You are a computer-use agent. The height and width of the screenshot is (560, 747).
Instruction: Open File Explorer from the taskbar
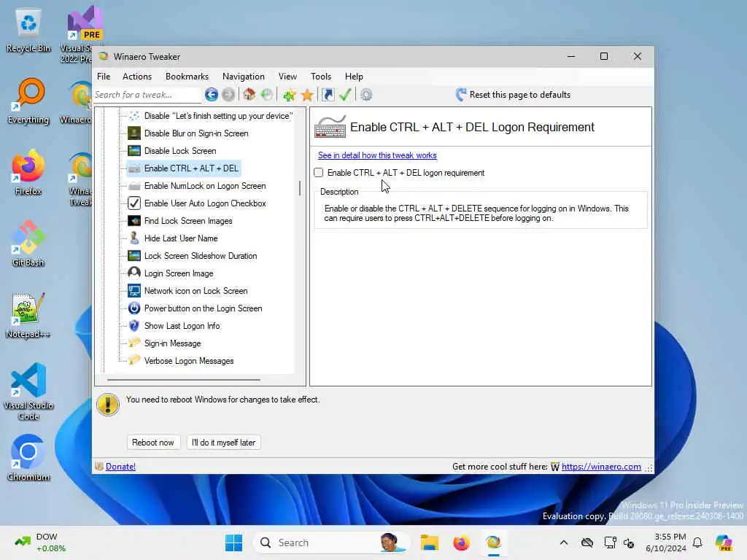(429, 542)
